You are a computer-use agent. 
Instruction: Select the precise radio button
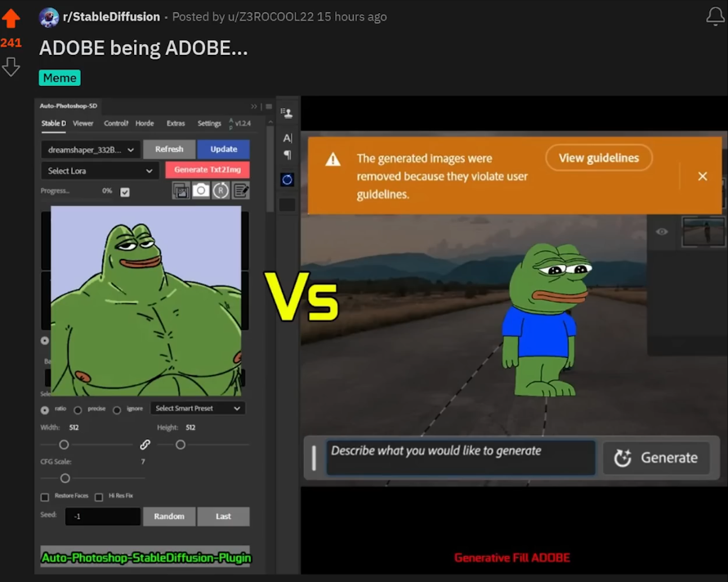click(x=78, y=410)
